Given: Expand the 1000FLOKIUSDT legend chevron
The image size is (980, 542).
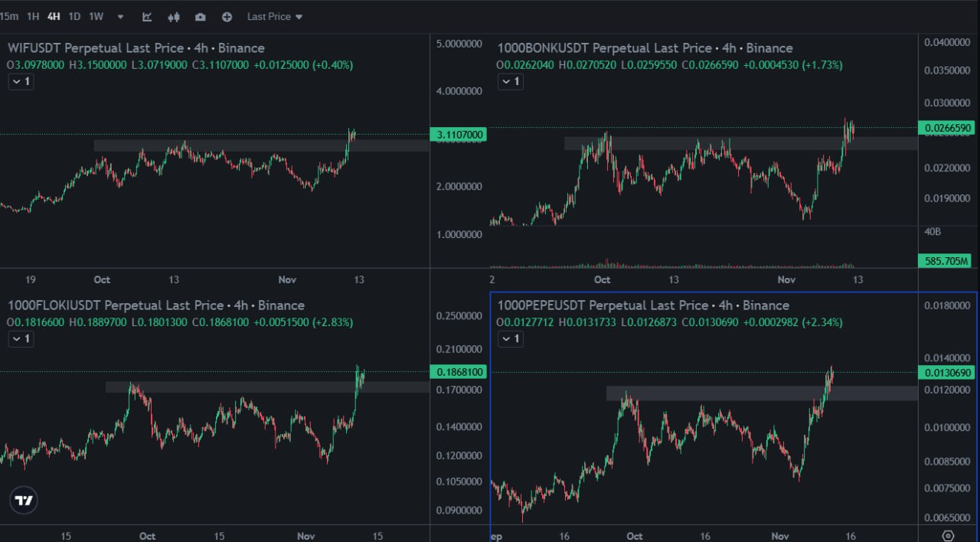Looking at the screenshot, I should (20, 338).
